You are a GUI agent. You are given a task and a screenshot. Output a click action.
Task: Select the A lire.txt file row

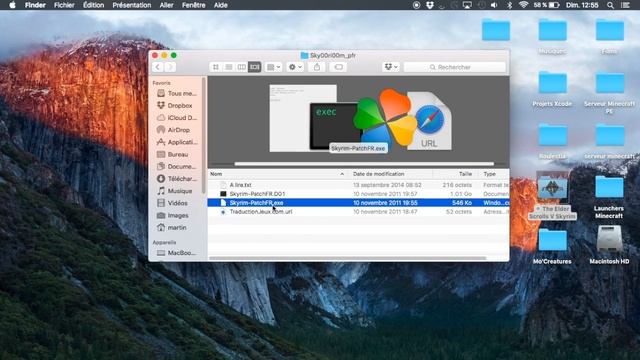click(358, 185)
